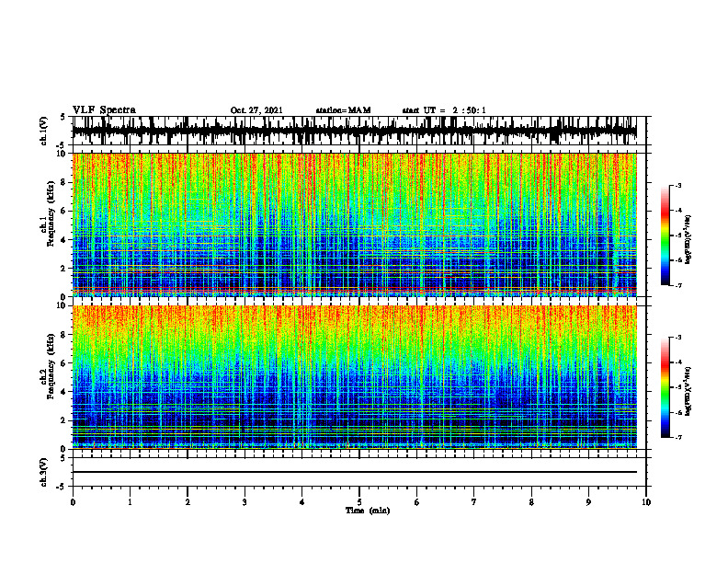
Task: Click the "0" tick on the time axis
Action: (x=73, y=502)
